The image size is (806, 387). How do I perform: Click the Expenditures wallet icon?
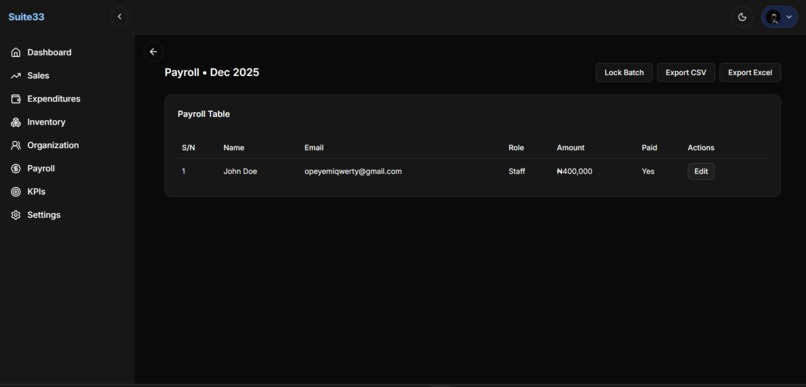pos(16,99)
